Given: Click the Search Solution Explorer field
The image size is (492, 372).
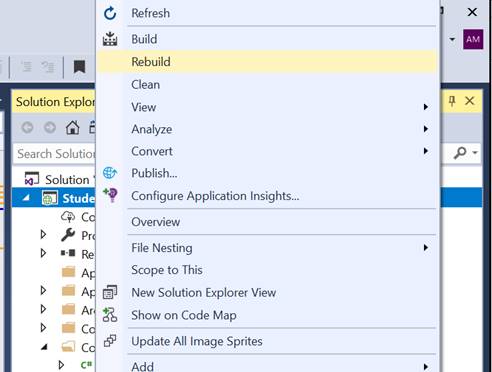Looking at the screenshot, I should coord(55,154).
